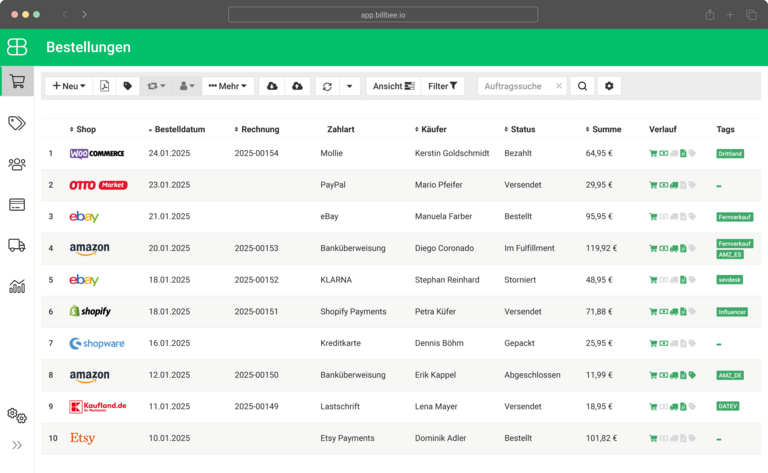Click the PDF document toolbar icon

(x=104, y=86)
